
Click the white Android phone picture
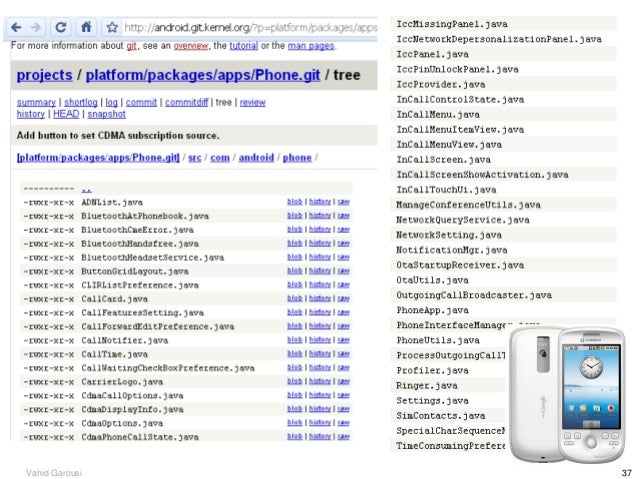pyautogui.click(x=568, y=394)
